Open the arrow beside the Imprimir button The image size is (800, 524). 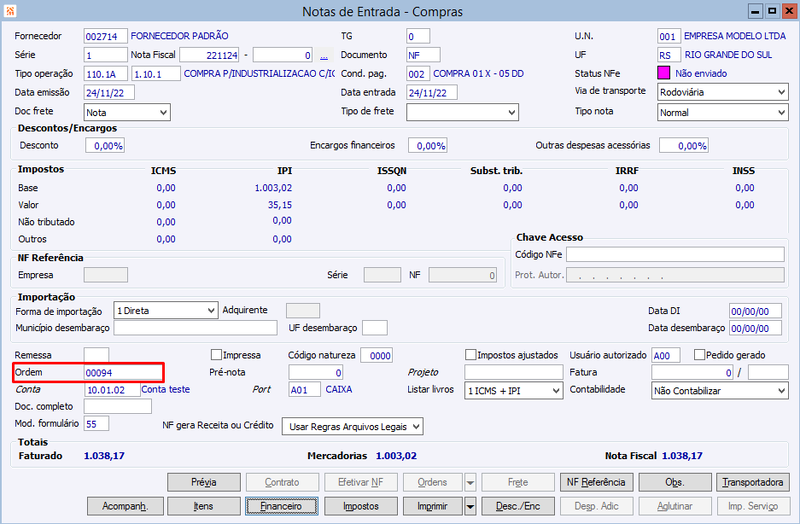click(470, 506)
